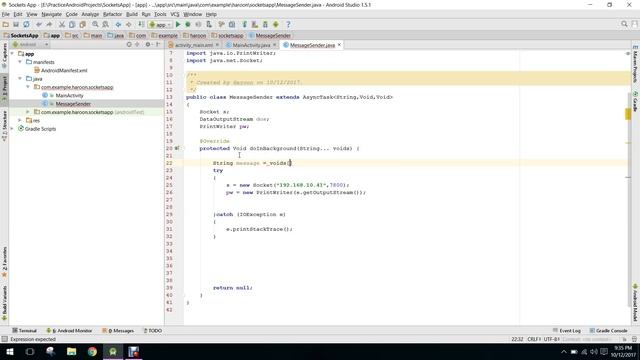Click the Synchronize toolbar icon
The width and height of the screenshot is (640, 360).
pos(26,24)
